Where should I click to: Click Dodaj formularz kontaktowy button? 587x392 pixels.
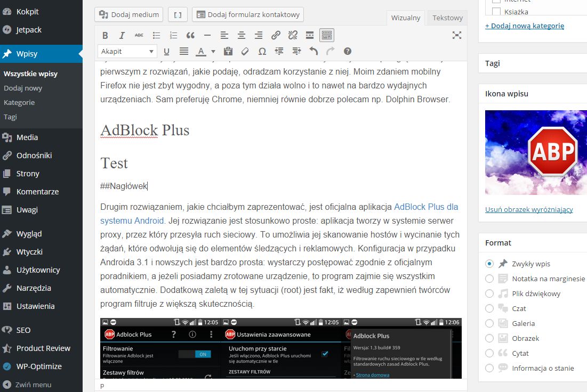pos(248,14)
